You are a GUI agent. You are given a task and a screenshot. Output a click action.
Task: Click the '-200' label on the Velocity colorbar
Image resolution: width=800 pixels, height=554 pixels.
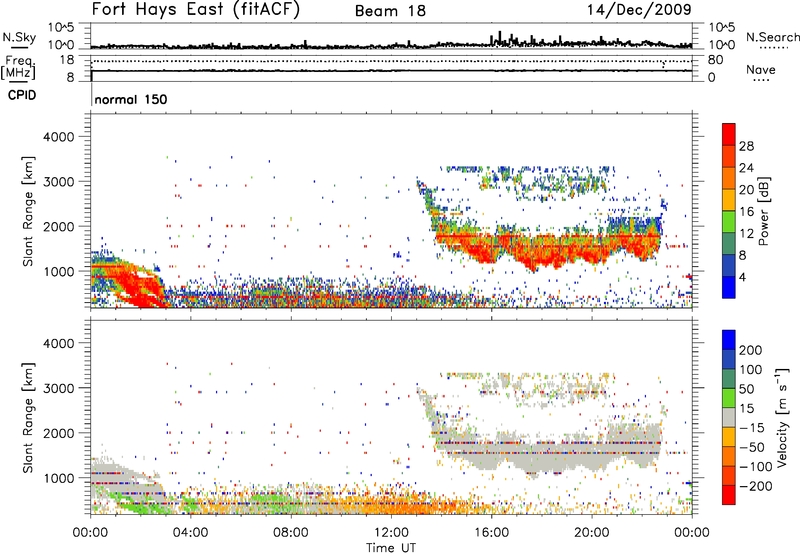coord(756,486)
